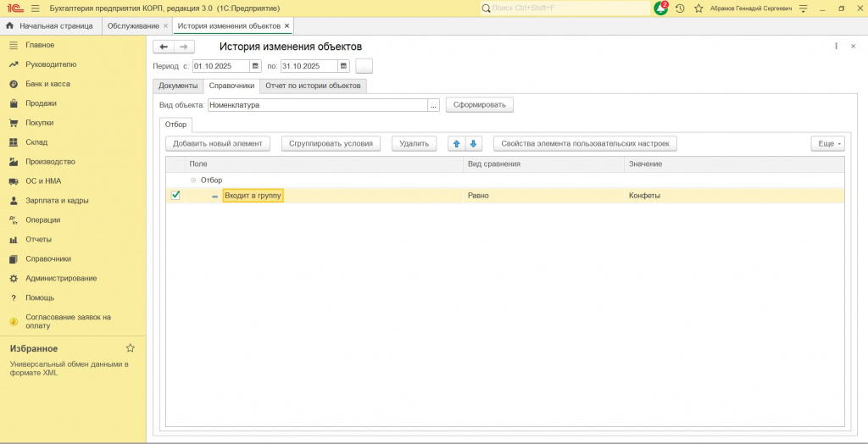Close the История изменения объектов tab
This screenshot has width=868, height=444.
[x=287, y=26]
